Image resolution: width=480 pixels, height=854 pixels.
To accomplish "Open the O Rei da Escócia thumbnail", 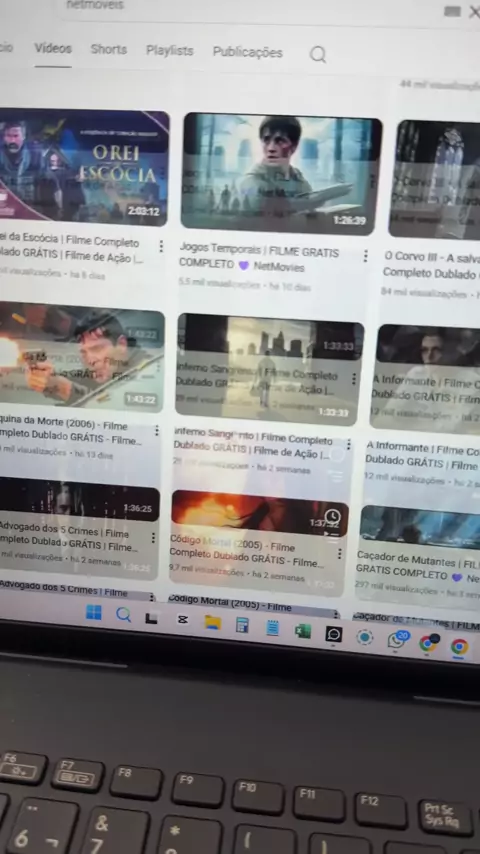I will point(83,167).
